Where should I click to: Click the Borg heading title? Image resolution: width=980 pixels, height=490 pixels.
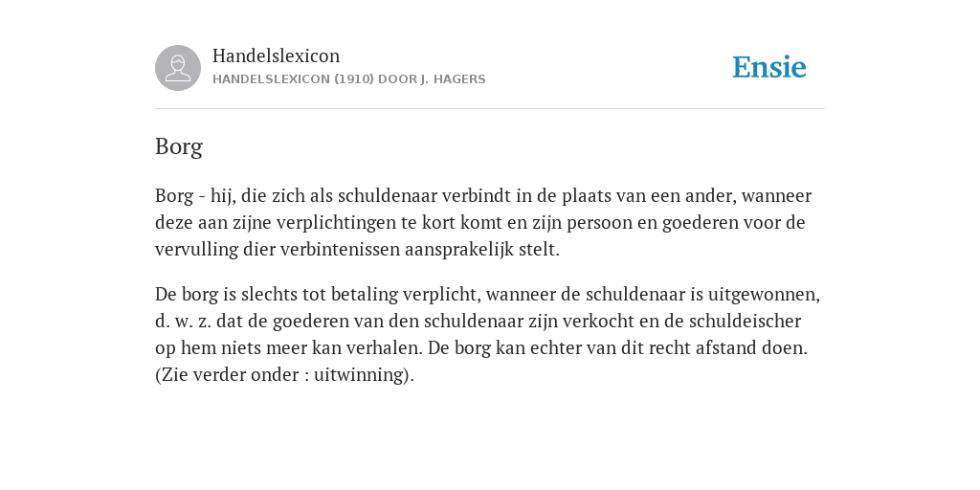coord(179,146)
